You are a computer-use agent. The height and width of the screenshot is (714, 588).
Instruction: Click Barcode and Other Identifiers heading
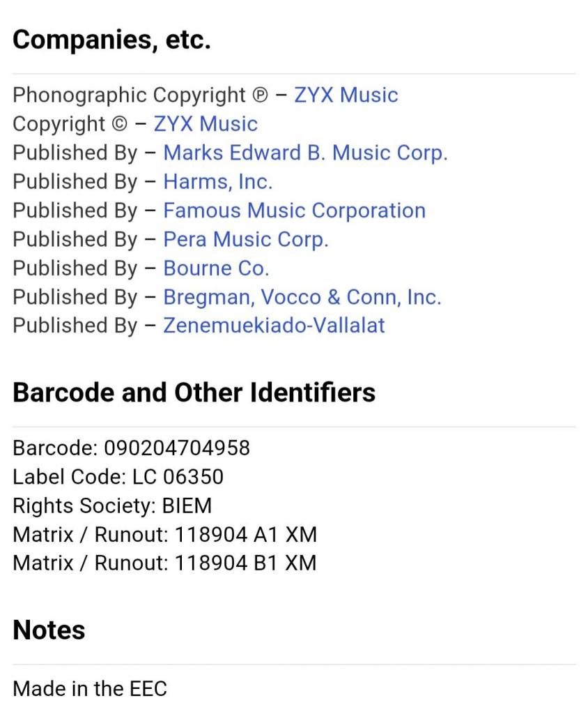coord(194,393)
